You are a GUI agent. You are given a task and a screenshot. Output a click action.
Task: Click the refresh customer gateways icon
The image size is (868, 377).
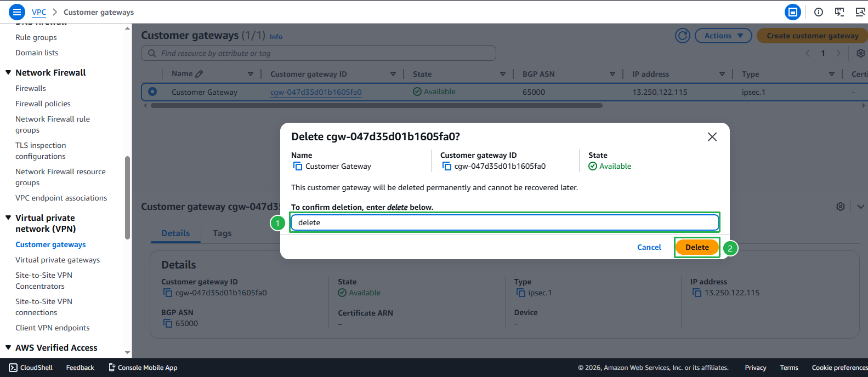click(x=683, y=36)
